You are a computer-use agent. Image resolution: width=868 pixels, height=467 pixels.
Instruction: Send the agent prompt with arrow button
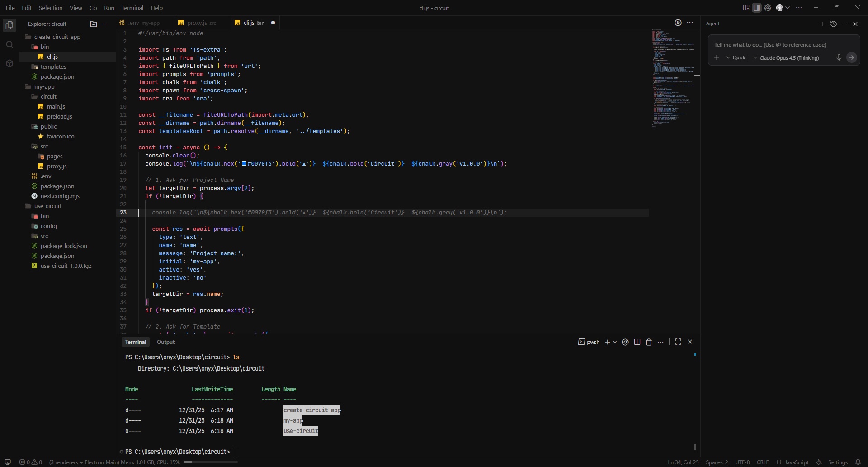click(x=852, y=57)
